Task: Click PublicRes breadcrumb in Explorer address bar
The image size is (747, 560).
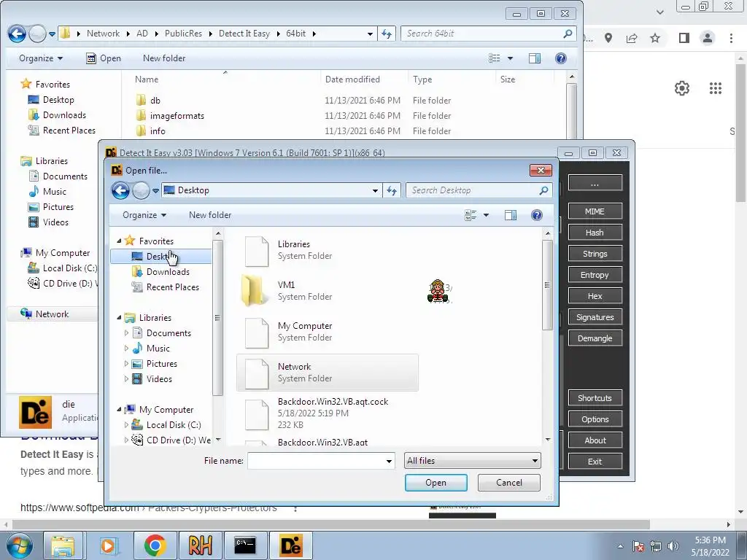Action: 183,34
